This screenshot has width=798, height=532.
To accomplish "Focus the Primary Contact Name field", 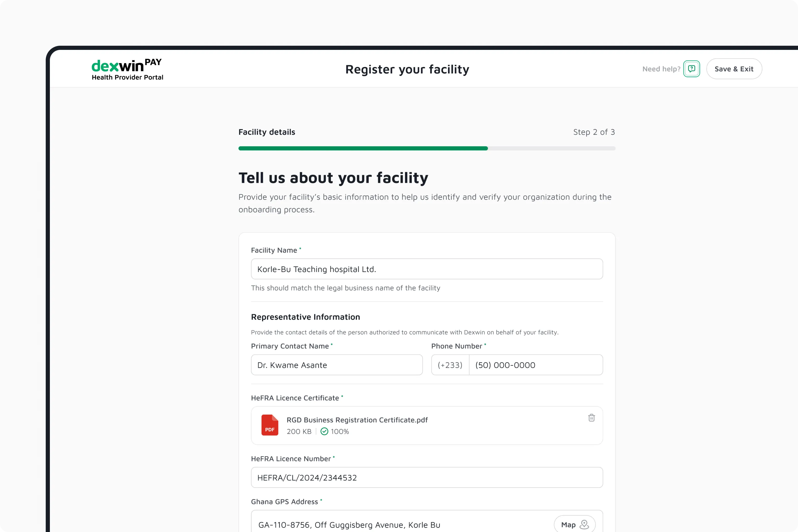I will pos(337,365).
